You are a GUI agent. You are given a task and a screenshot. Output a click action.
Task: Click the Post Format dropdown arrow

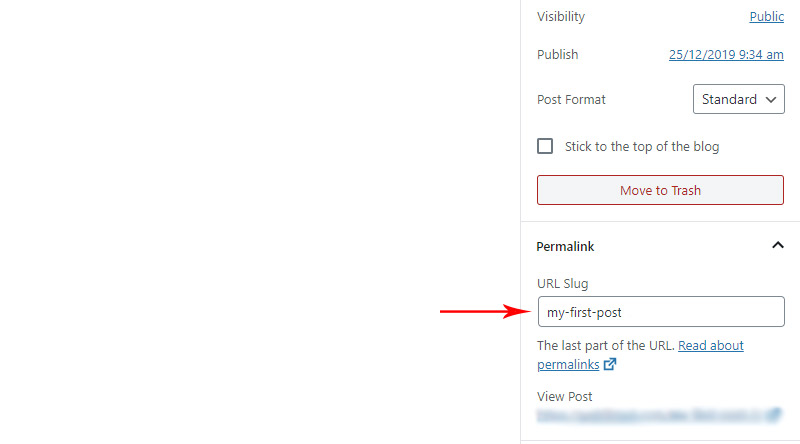pyautogui.click(x=771, y=100)
